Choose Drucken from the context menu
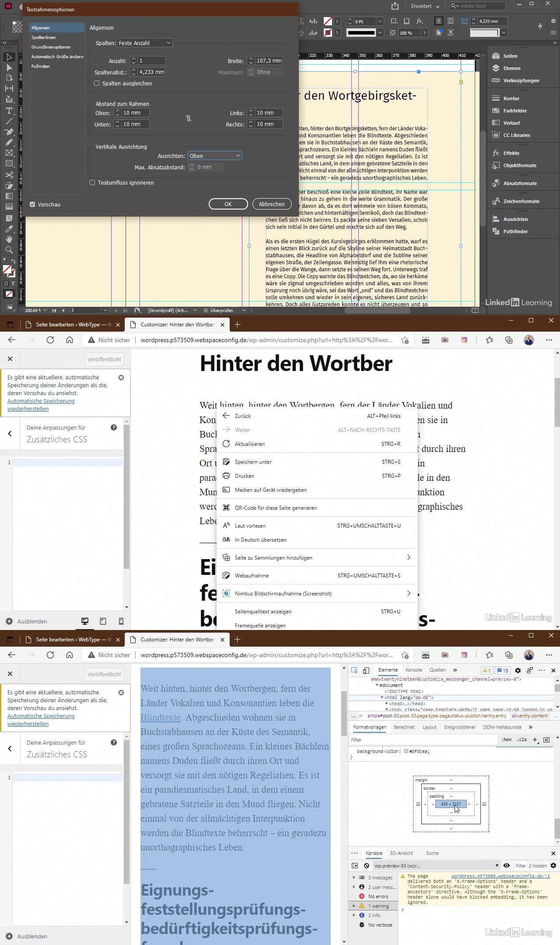 (244, 476)
